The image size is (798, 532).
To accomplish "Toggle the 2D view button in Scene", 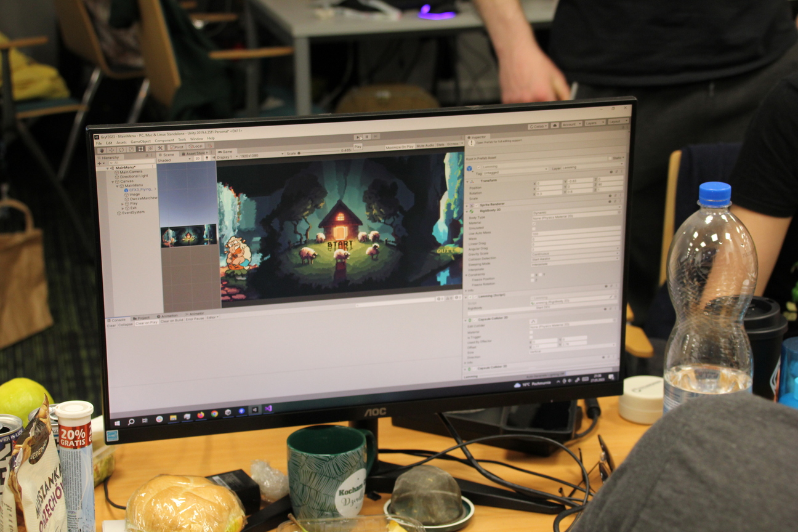I will pos(198,158).
